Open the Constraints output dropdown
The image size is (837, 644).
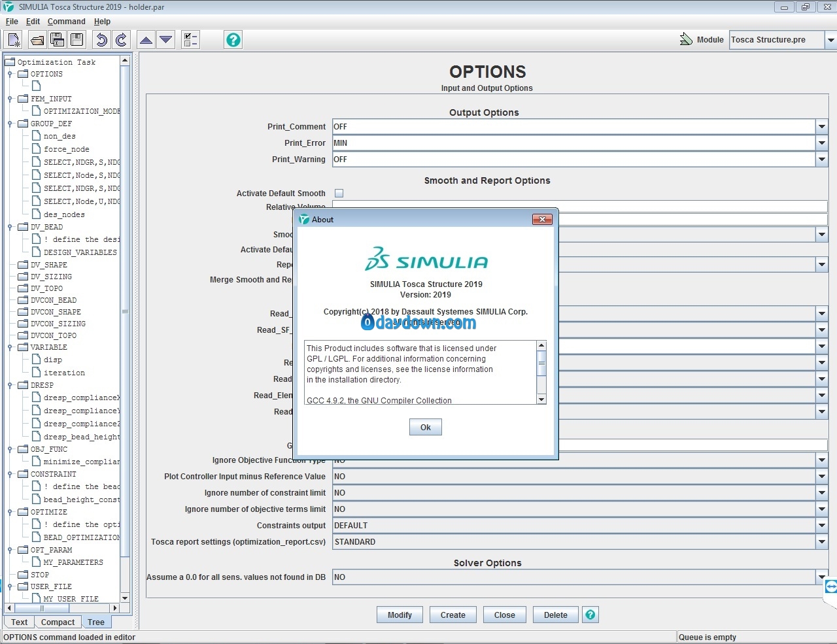[x=821, y=526]
